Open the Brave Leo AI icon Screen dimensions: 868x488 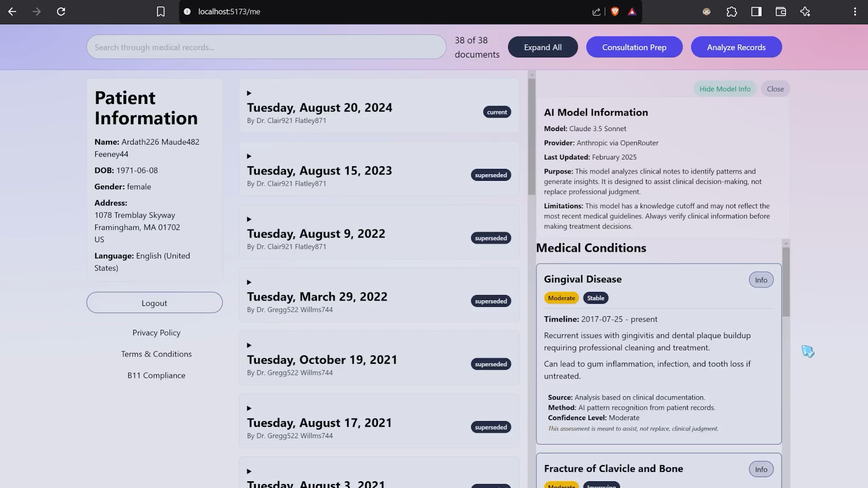pos(805,12)
